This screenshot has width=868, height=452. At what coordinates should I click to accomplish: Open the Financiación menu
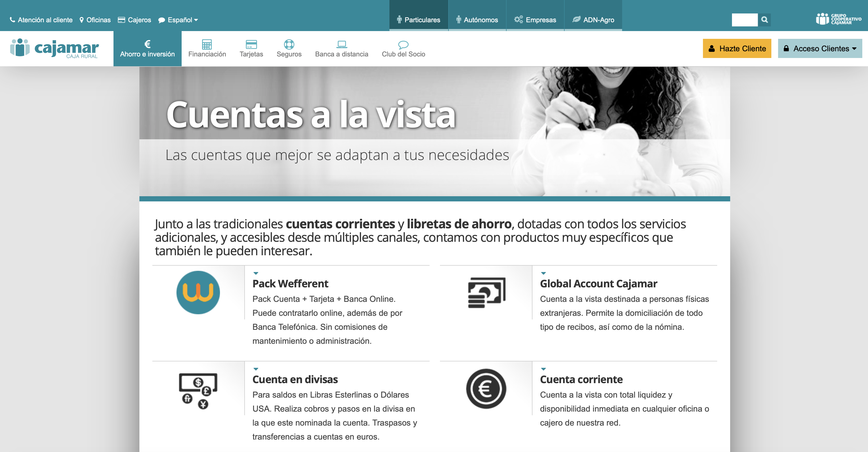point(207,48)
